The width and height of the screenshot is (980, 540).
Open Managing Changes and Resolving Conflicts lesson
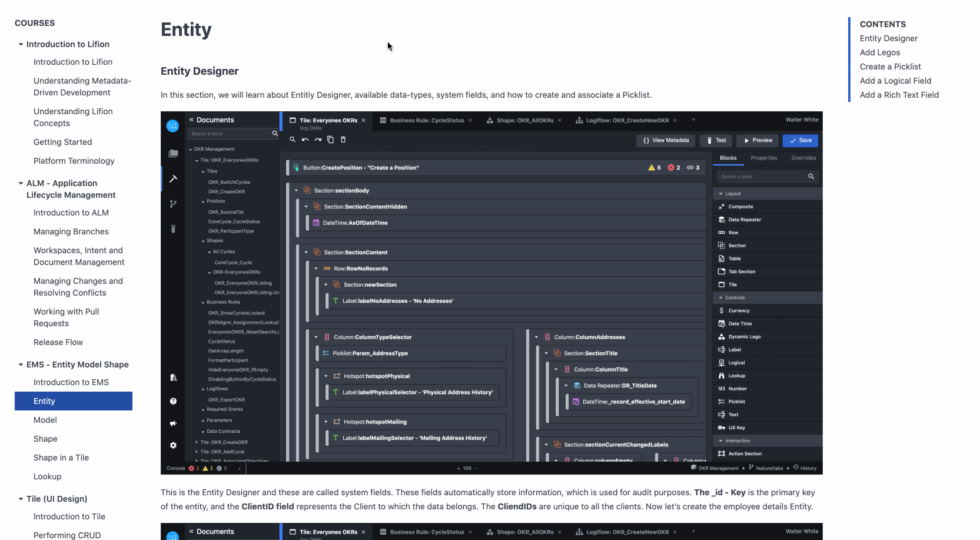pyautogui.click(x=78, y=287)
